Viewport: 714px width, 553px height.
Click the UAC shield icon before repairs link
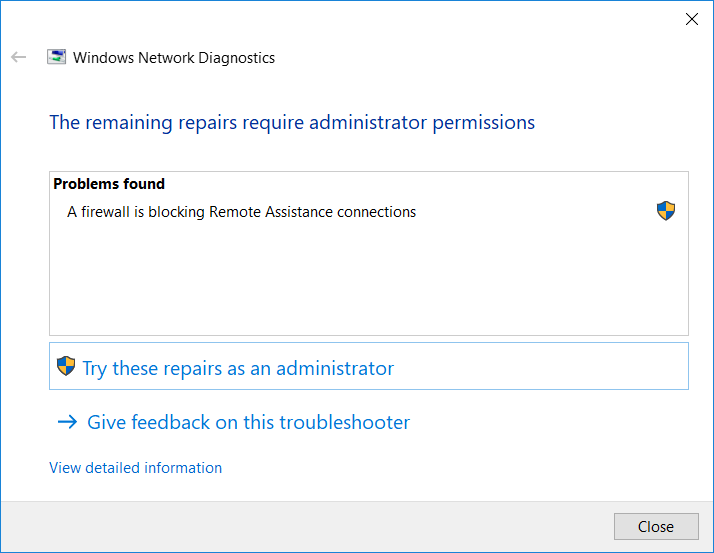coord(66,366)
